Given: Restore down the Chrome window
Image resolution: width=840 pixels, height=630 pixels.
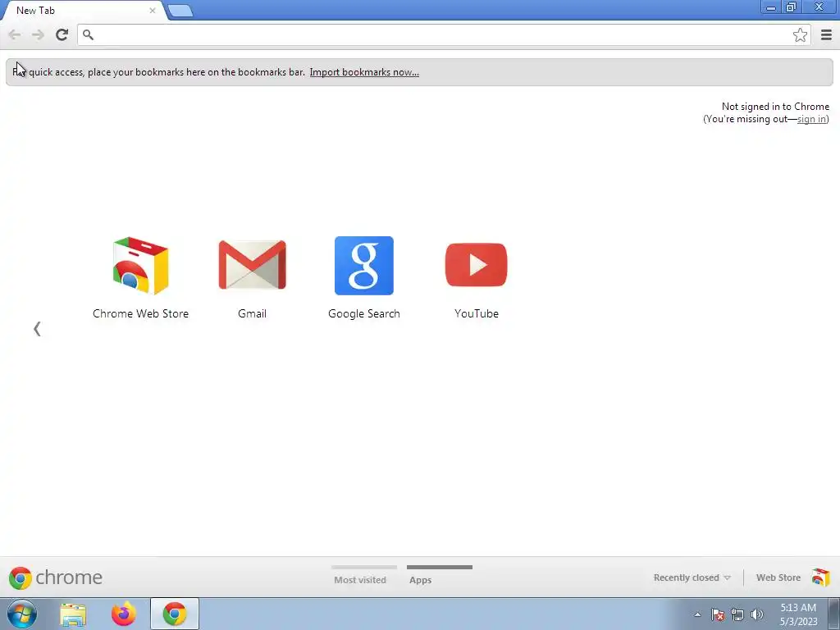Looking at the screenshot, I should point(792,7).
